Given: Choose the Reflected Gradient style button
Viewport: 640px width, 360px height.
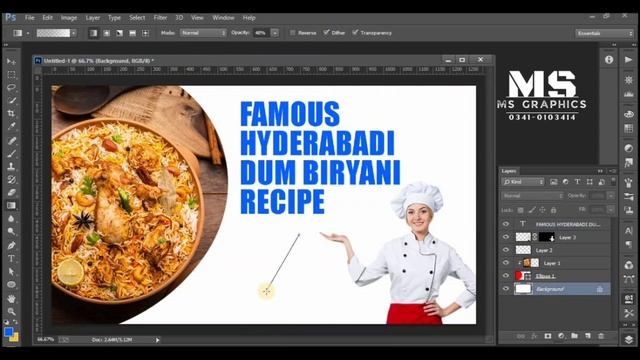Looking at the screenshot, I should 133,33.
